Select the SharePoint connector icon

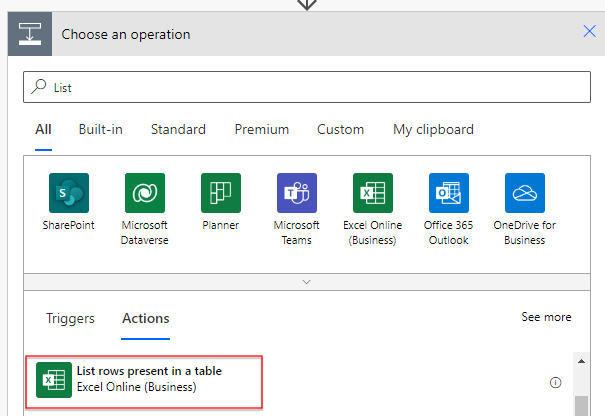coord(69,193)
